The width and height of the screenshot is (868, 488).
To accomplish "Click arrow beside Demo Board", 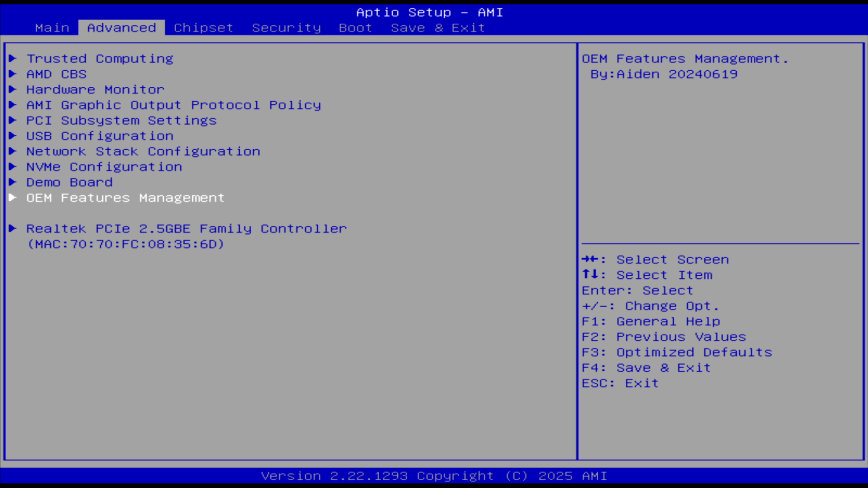I will coord(13,182).
